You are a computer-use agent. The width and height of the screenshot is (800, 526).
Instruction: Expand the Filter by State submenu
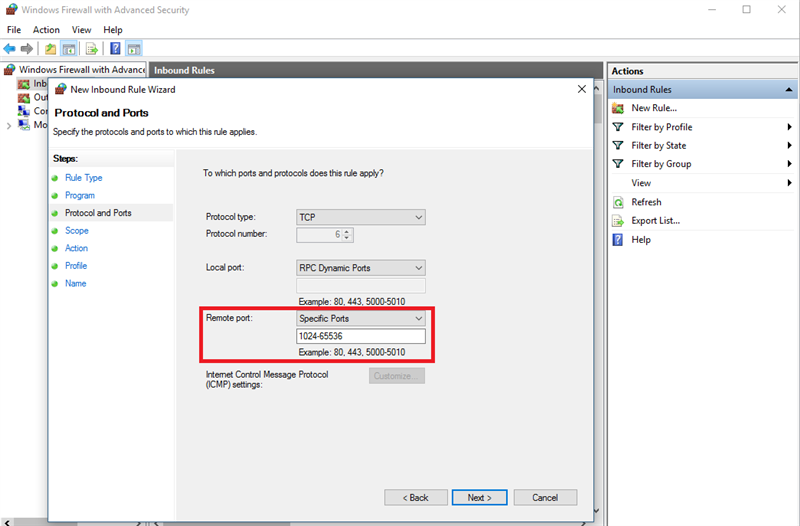pos(789,146)
